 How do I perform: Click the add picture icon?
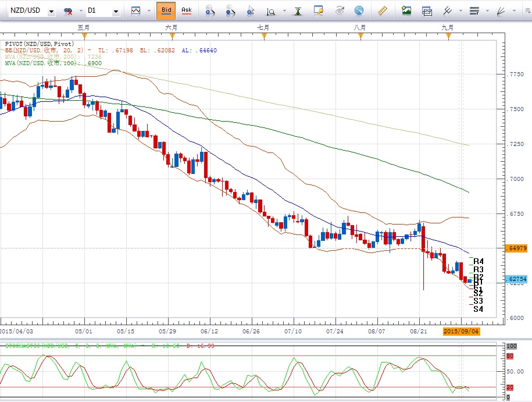(x=406, y=11)
